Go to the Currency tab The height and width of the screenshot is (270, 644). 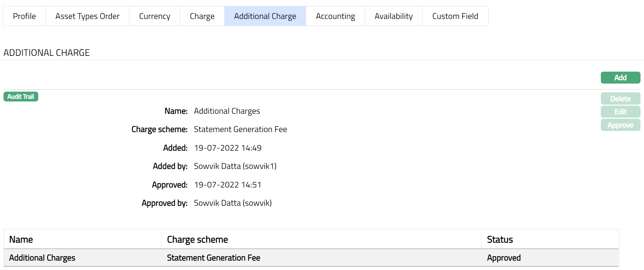pos(154,16)
